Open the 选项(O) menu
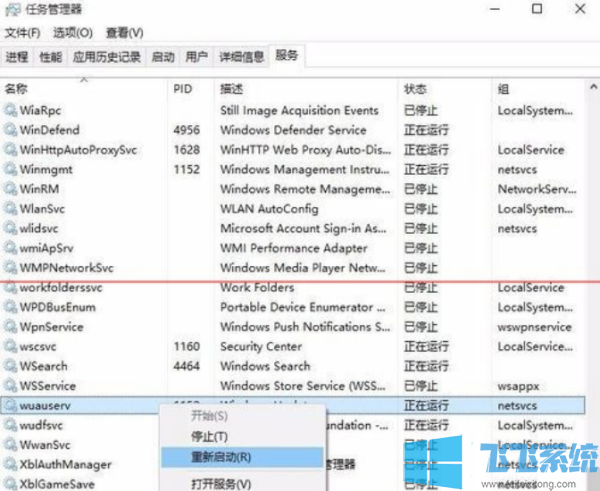This screenshot has height=491, width=600. pyautogui.click(x=73, y=33)
